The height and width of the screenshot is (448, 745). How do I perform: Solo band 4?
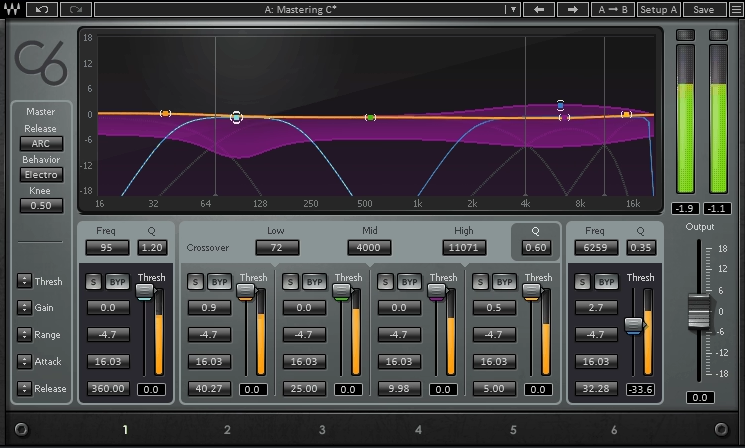[x=385, y=282]
